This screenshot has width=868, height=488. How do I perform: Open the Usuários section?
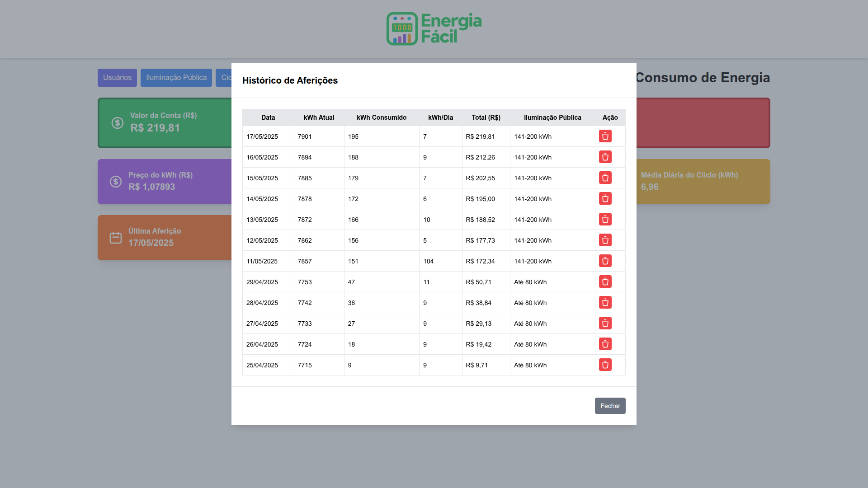coord(117,78)
